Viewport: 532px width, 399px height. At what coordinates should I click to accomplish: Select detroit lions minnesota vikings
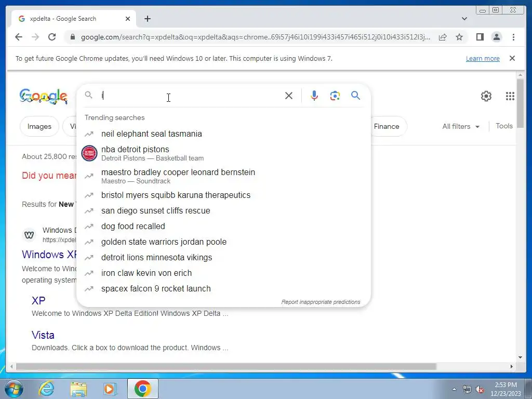click(223, 258)
